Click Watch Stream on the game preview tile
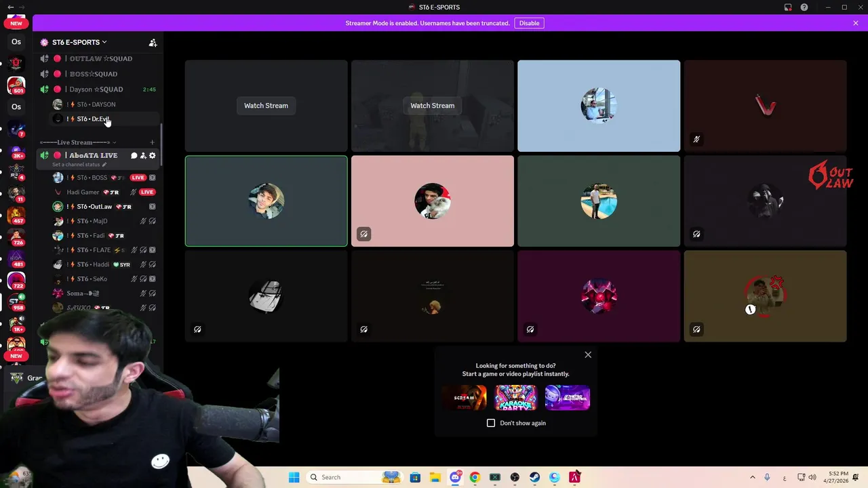 pyautogui.click(x=432, y=106)
